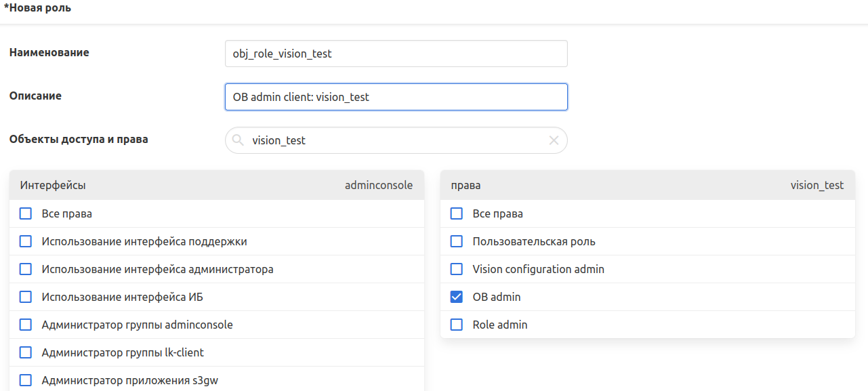The image size is (868, 391).
Task: Check the Role admin checkbox
Action: (457, 325)
